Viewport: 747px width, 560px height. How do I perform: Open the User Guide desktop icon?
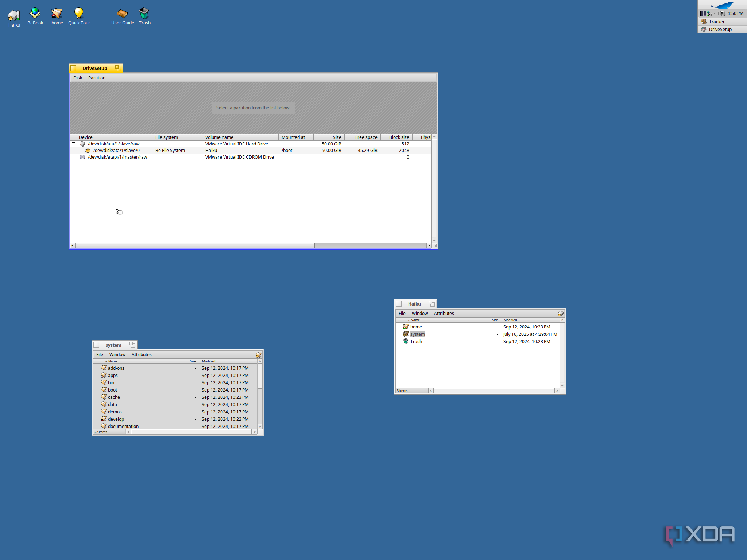click(122, 13)
